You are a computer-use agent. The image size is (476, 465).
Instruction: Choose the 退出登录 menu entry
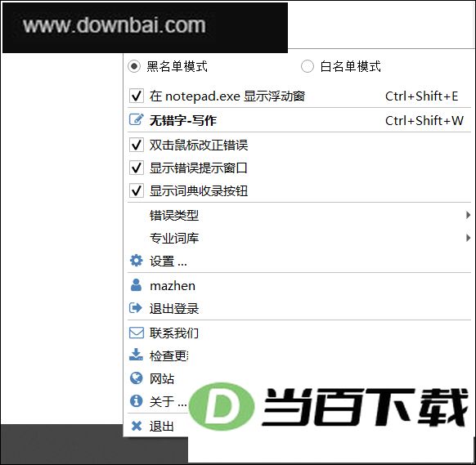(299, 308)
